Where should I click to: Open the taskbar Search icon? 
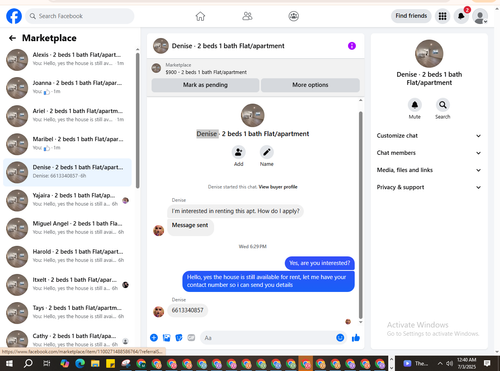(x=28, y=363)
